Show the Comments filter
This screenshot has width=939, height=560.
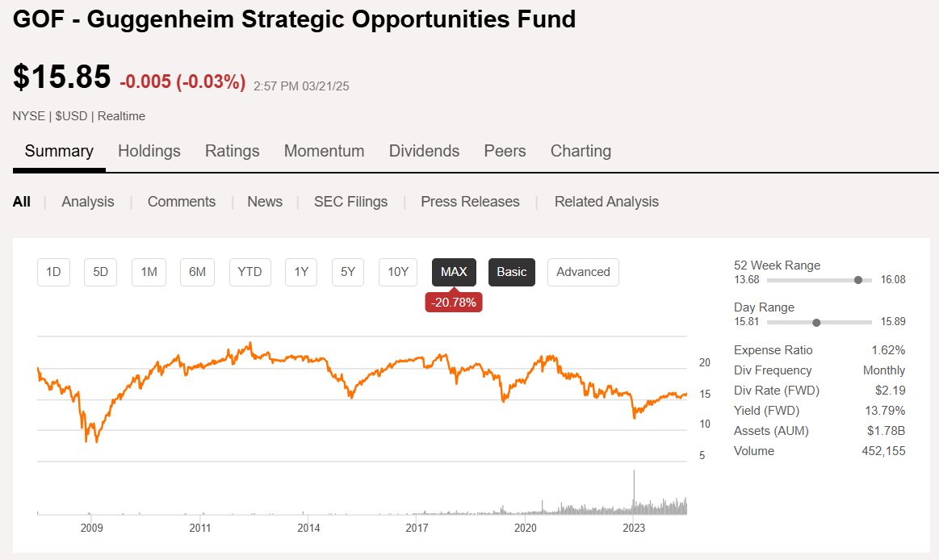[182, 202]
